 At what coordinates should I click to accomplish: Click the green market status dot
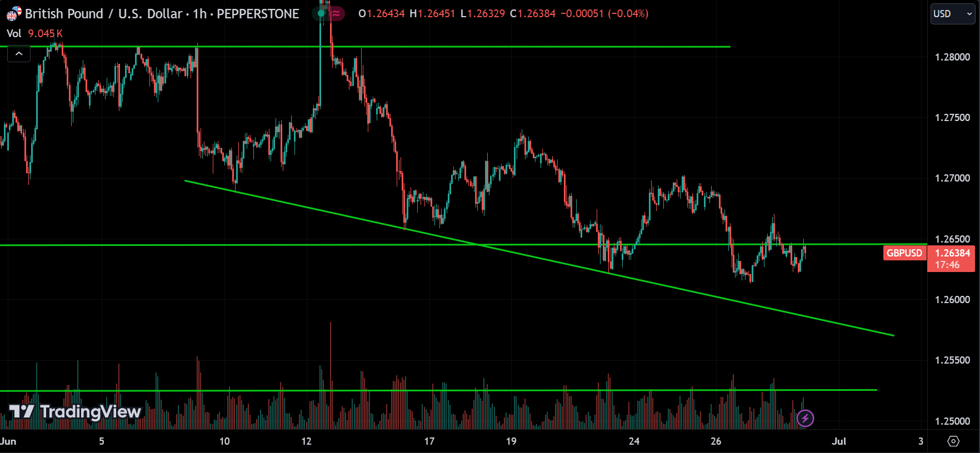[x=321, y=13]
